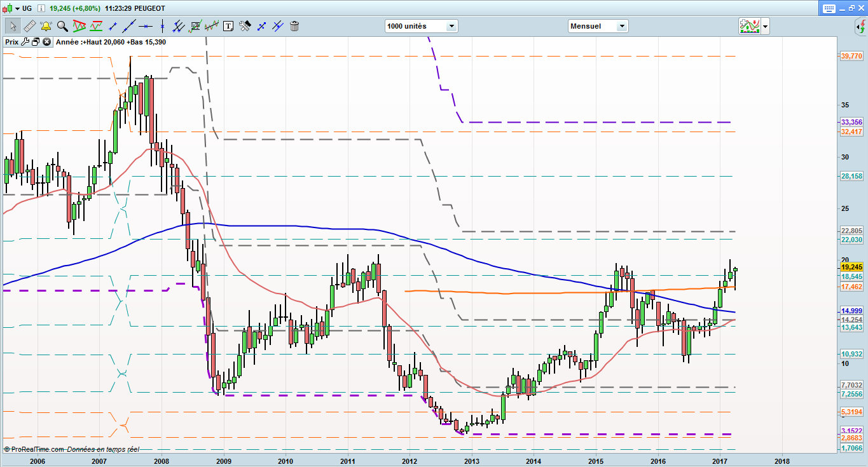Click the 18,545 price level label
Viewport: 868px width, 467px height.
pos(851,277)
